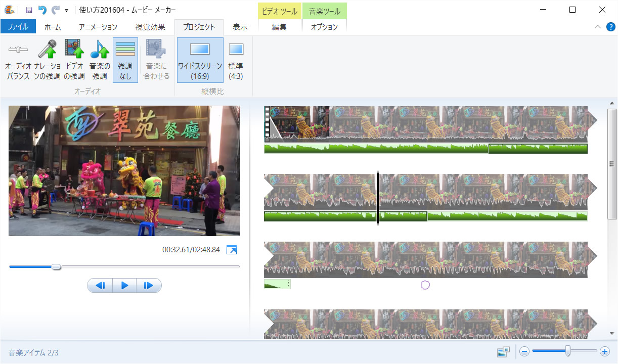This screenshot has height=364, width=618.
Task: Click the full screen preview icon
Action: (x=232, y=250)
